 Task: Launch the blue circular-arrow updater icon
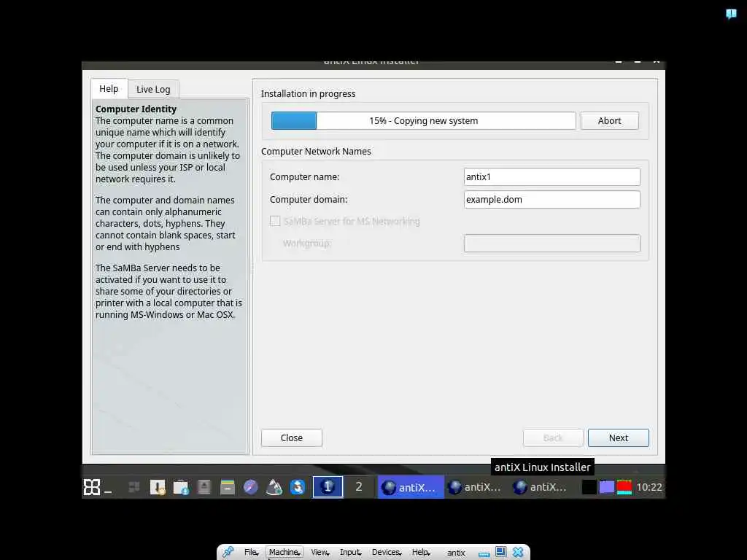pyautogui.click(x=298, y=486)
